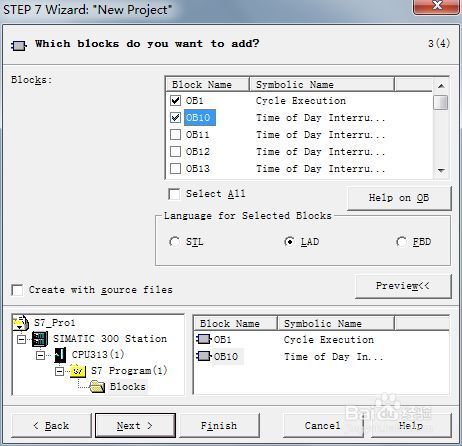Click the Next button
Viewport: 462px width, 446px height.
(135, 425)
